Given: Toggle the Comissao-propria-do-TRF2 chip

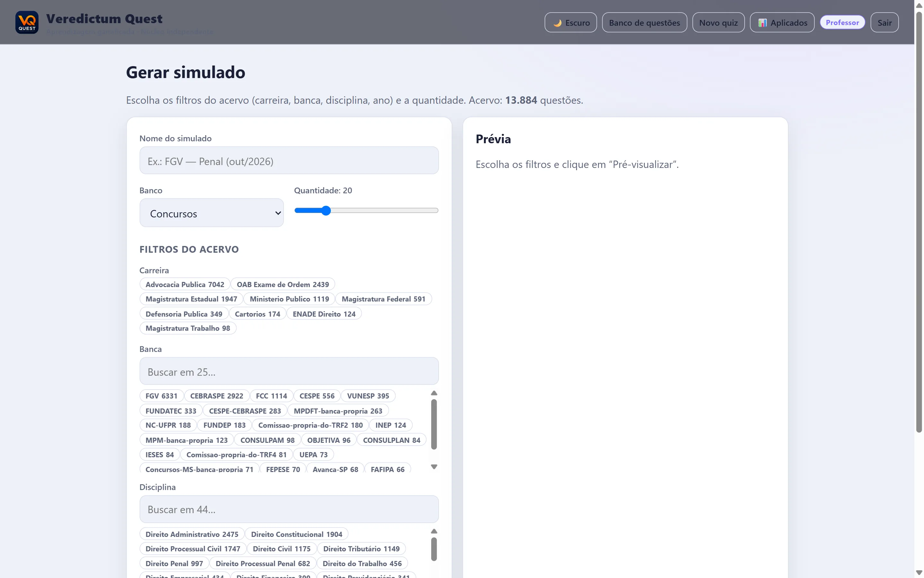Looking at the screenshot, I should pos(311,425).
